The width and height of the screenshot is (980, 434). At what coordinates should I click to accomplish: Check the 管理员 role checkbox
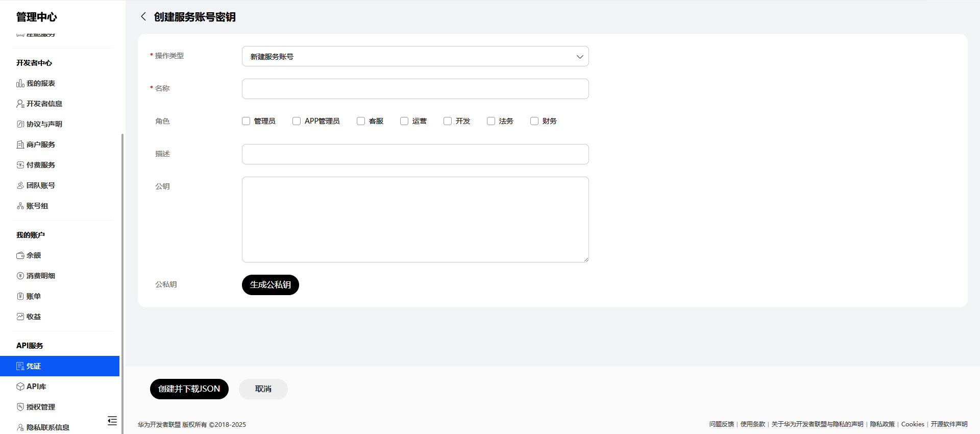coord(246,121)
